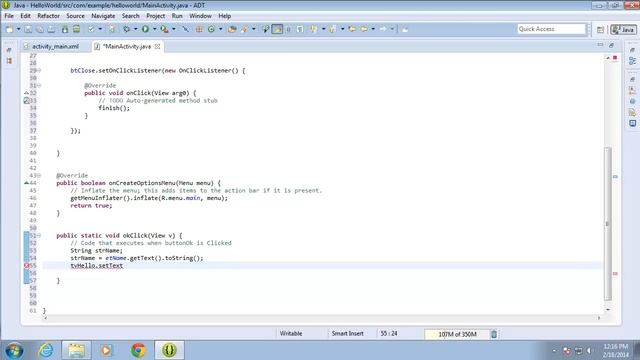Open the External Tools dropdown arrow

pos(173,29)
